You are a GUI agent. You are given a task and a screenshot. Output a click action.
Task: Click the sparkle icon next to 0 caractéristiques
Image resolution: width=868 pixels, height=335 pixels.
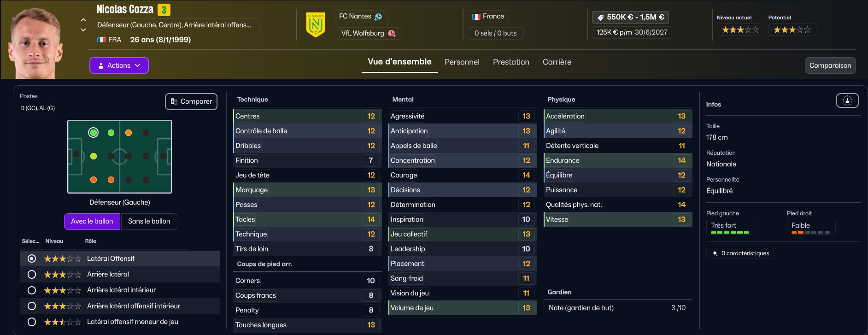(x=715, y=253)
